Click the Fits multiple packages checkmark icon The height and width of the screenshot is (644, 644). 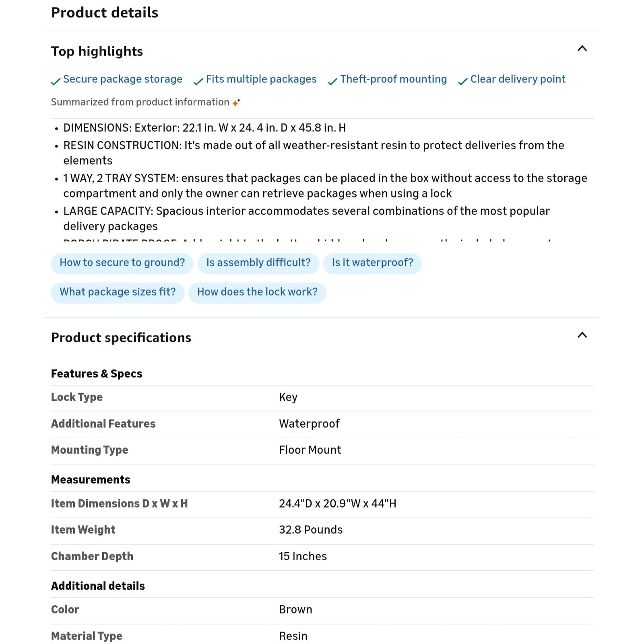click(198, 82)
